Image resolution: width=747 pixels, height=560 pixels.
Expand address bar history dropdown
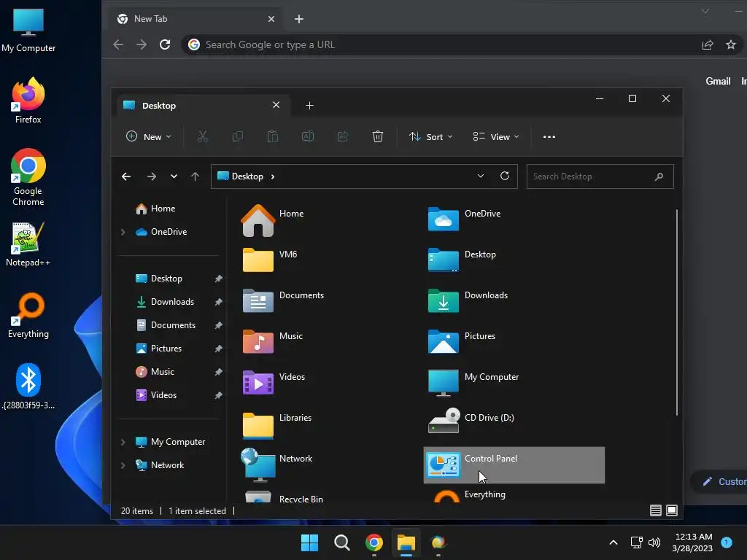tap(481, 176)
